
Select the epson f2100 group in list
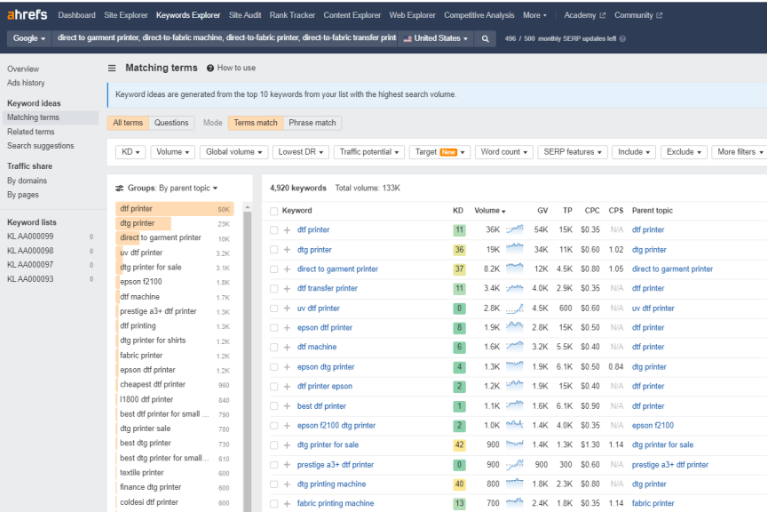[141, 282]
